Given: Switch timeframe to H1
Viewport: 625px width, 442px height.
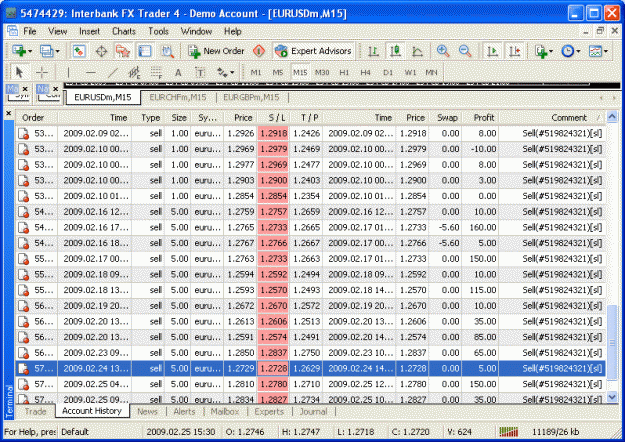Looking at the screenshot, I should pos(344,73).
